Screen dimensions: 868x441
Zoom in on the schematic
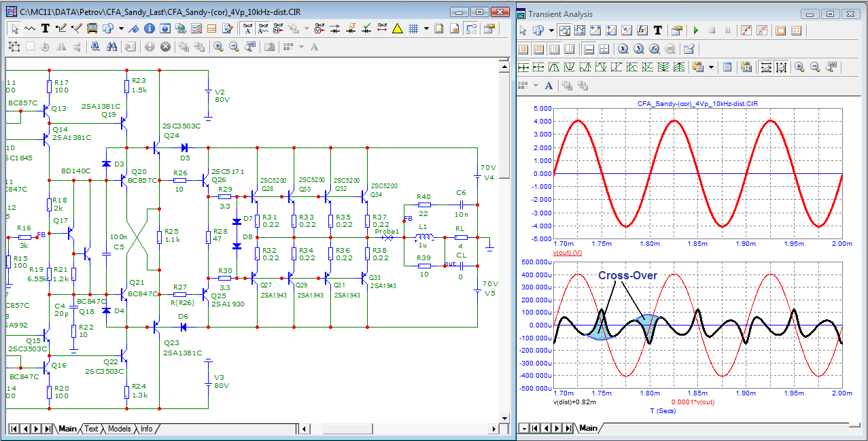click(x=218, y=47)
